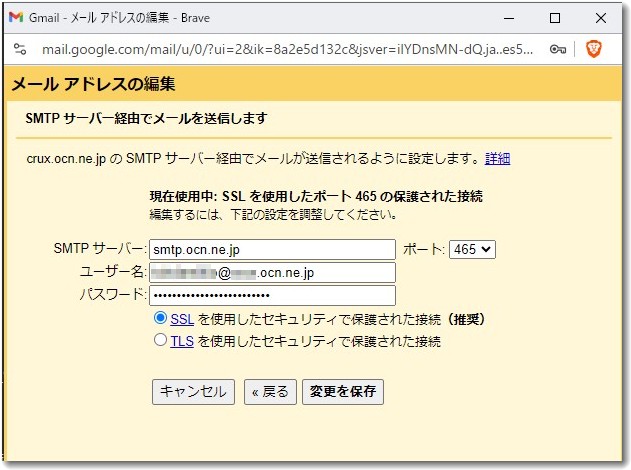The width and height of the screenshot is (631, 470).
Task: Click the パスワード: label
Action: [x=113, y=295]
